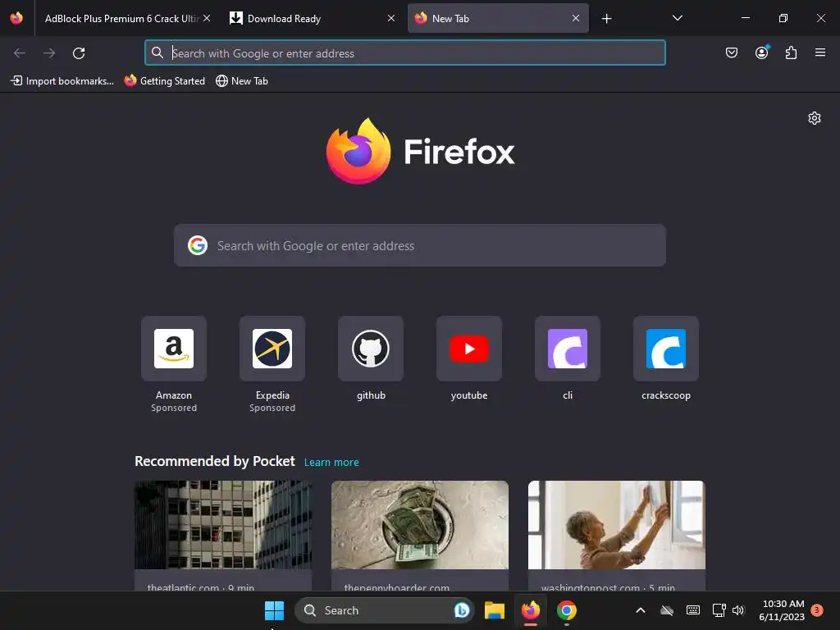This screenshot has height=630, width=840.
Task: Open File Explorer from taskbar
Action: [495, 610]
